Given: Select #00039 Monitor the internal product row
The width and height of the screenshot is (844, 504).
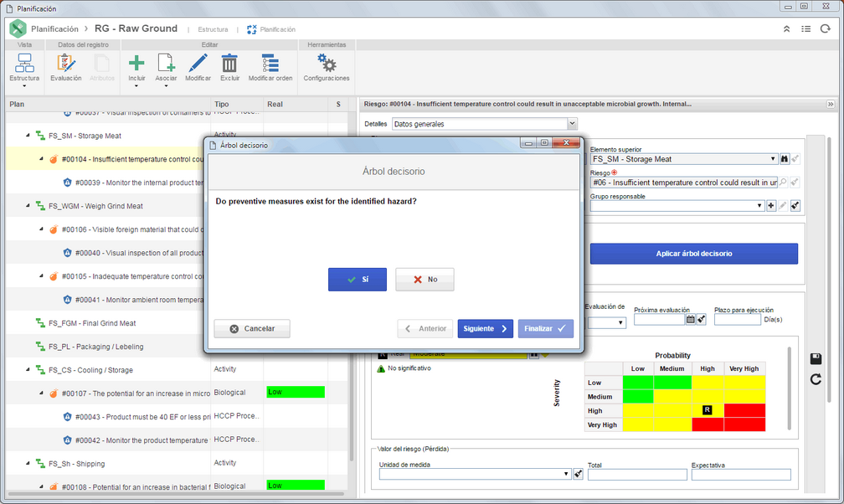Looking at the screenshot, I should pyautogui.click(x=176, y=183).
